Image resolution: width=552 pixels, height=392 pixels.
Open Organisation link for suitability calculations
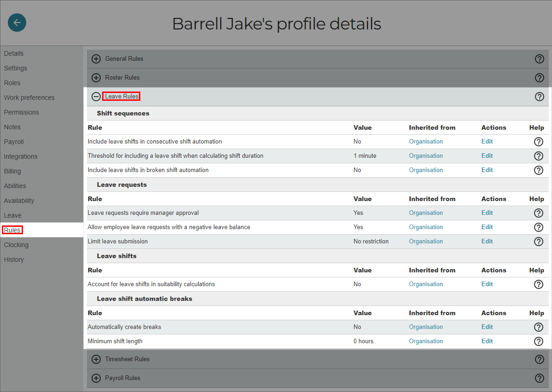(426, 284)
